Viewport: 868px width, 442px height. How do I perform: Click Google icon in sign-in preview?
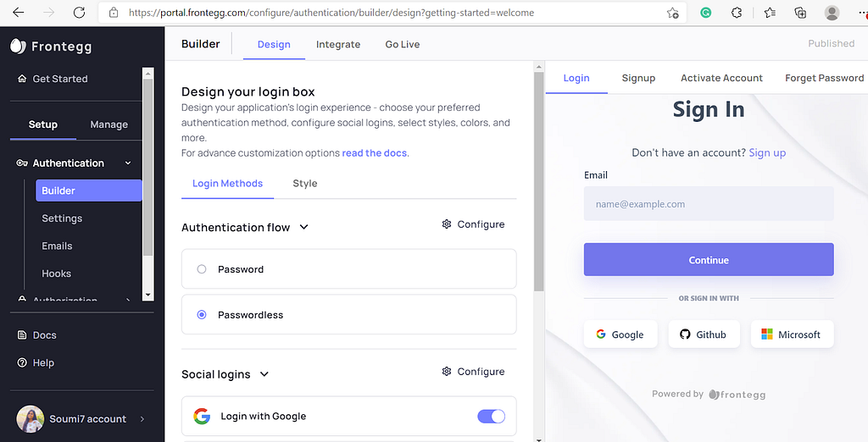601,334
